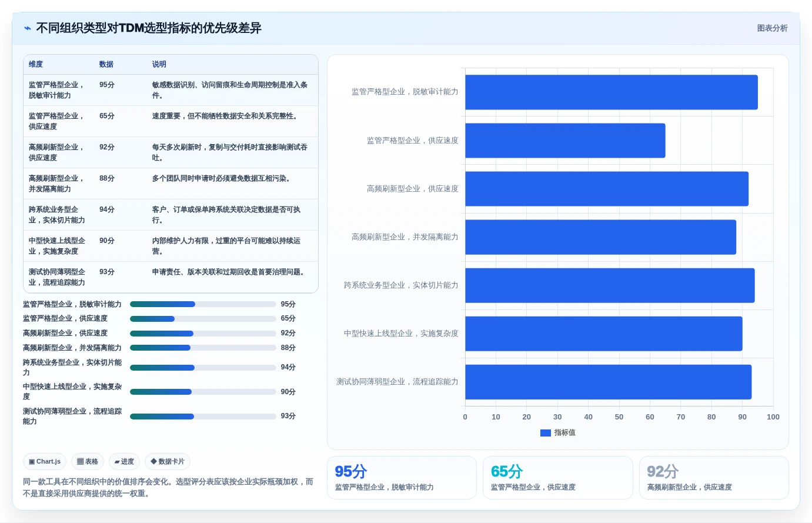Open the 95分 data card for 脱敏审计能力
This screenshot has height=523, width=812.
[x=402, y=478]
